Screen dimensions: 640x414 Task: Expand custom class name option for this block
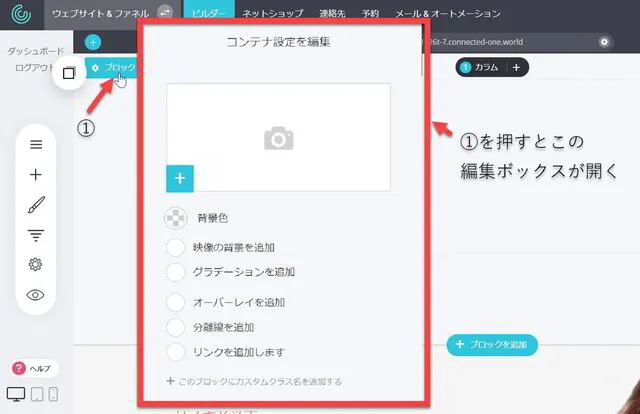255,381
